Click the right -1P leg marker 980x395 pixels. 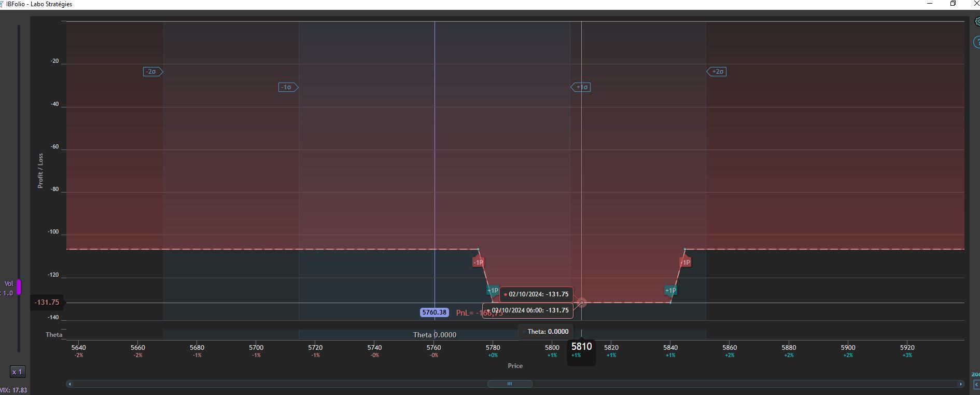pos(685,262)
